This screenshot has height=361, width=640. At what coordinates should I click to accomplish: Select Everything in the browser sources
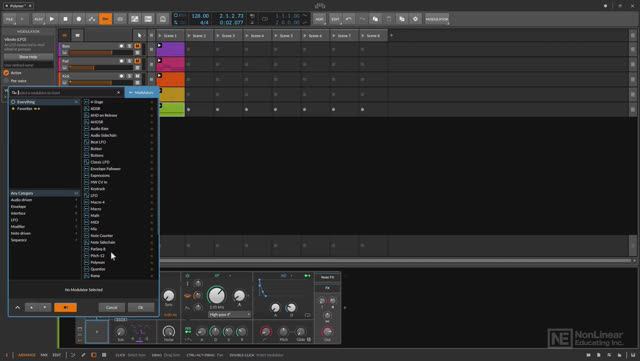click(x=44, y=102)
